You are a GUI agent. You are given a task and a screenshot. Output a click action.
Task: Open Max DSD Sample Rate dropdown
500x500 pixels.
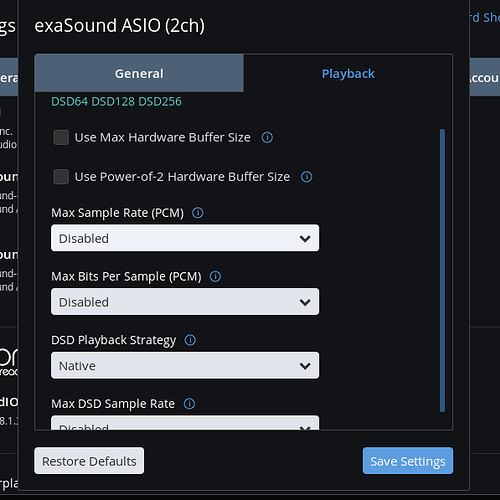pyautogui.click(x=185, y=423)
